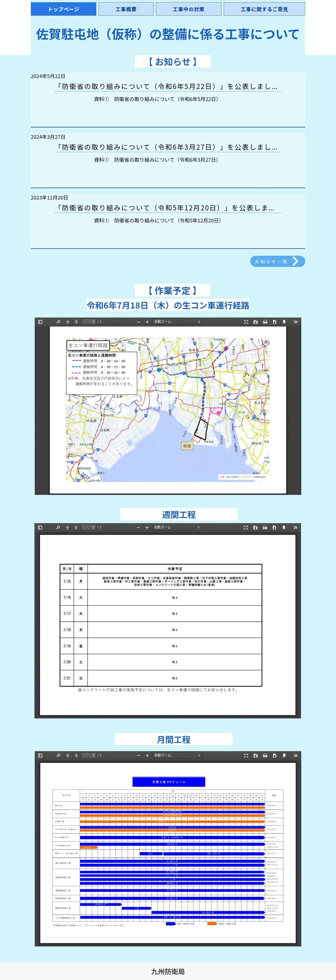This screenshot has width=336, height=980.
Task: Go to next page in 月間工程 PDF viewer
Action: point(76,756)
